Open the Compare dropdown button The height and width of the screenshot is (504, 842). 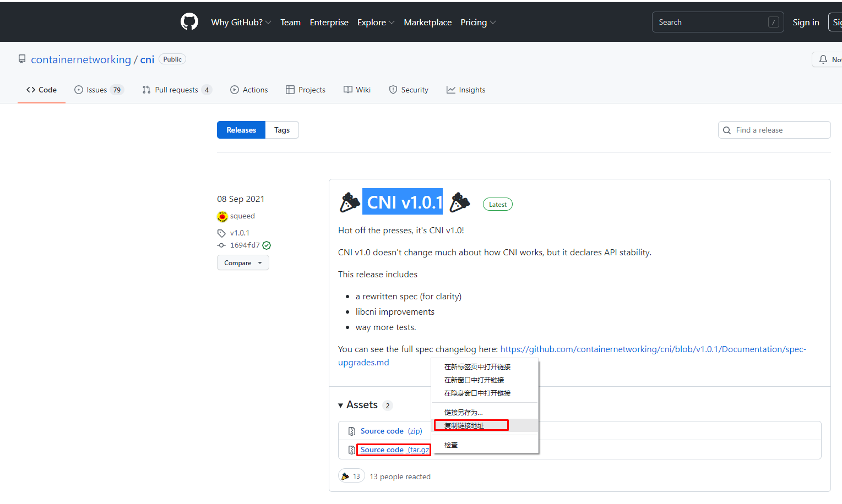[243, 263]
